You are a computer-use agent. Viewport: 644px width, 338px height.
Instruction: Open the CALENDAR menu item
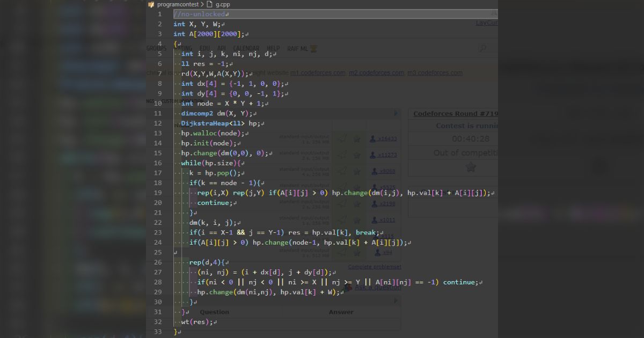[x=246, y=48]
